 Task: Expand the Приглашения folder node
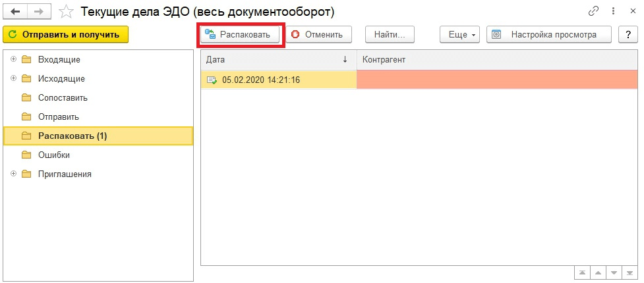[x=13, y=174]
